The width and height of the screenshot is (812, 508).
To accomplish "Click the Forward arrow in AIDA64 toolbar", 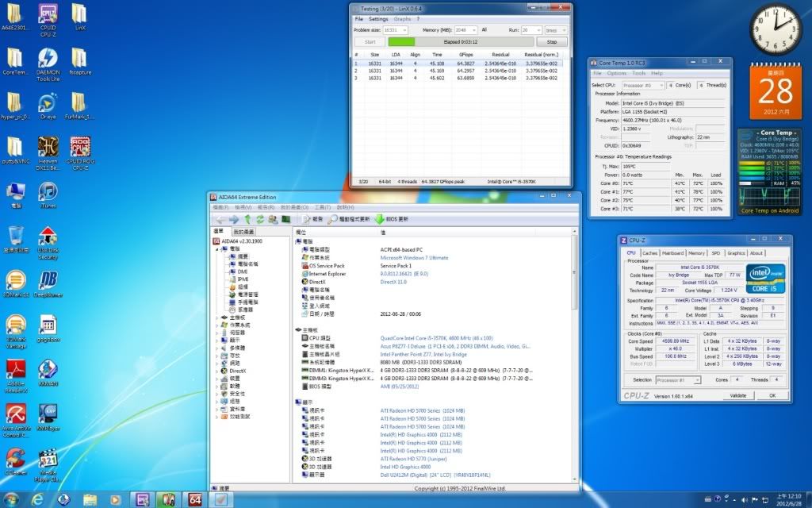I will click(x=234, y=219).
